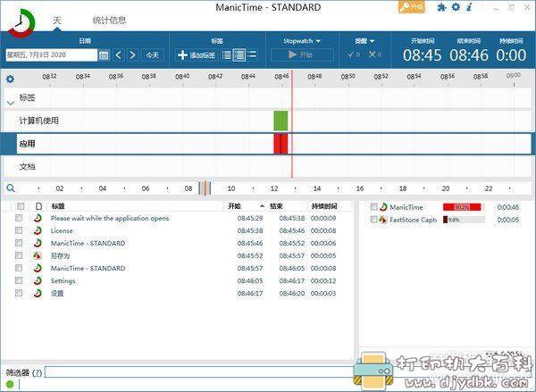Select the middle list view icon
Viewport: 536px width, 392px height.
pyautogui.click(x=239, y=54)
